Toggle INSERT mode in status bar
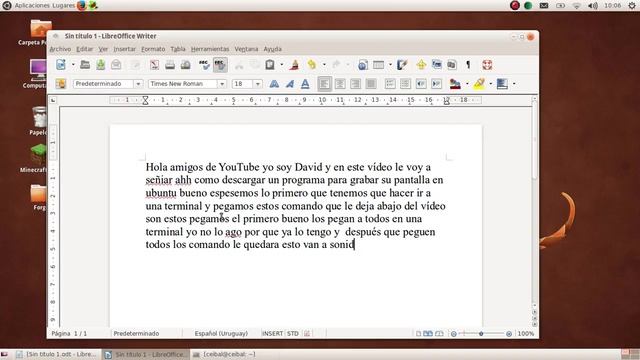Screen dimensions: 640x360 [272, 333]
